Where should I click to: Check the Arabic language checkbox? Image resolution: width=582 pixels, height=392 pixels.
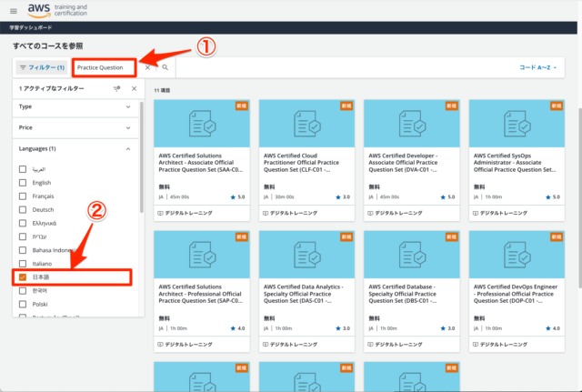click(23, 169)
